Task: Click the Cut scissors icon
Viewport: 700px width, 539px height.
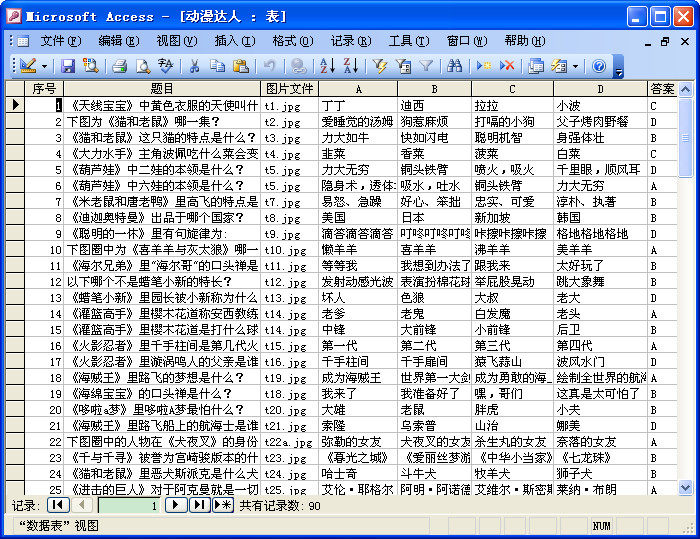Action: click(x=194, y=66)
